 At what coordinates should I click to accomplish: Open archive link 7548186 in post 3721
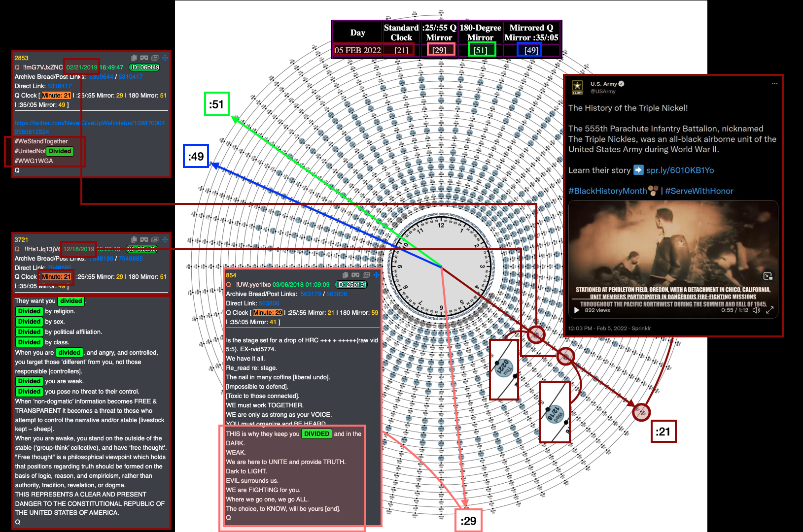click(x=101, y=259)
